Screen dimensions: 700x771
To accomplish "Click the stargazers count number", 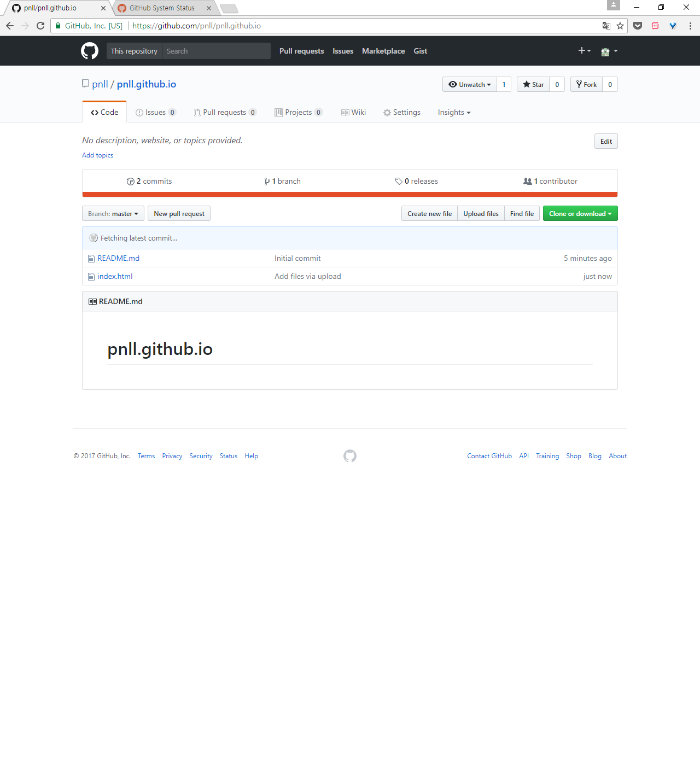I will 557,84.
